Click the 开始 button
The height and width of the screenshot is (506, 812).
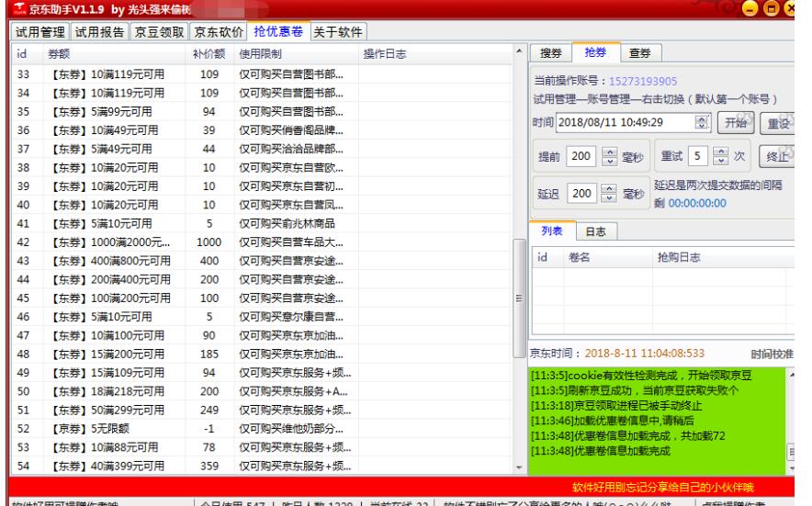click(x=736, y=123)
